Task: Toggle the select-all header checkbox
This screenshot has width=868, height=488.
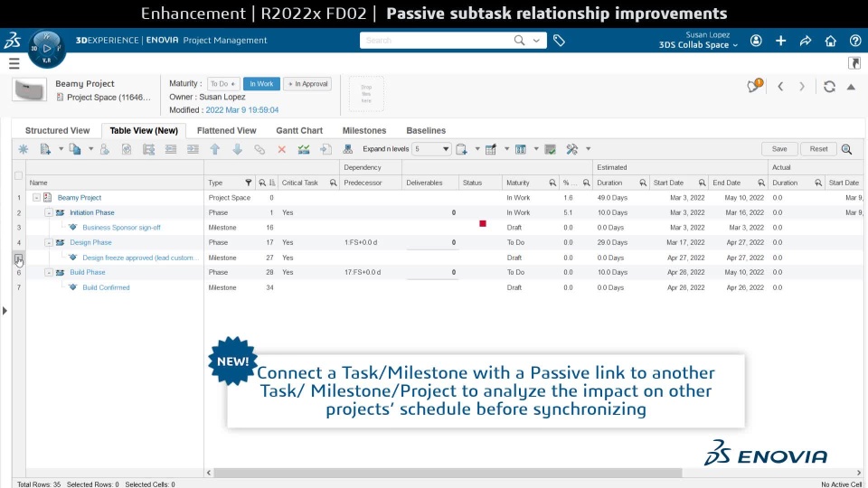Action: coord(18,175)
